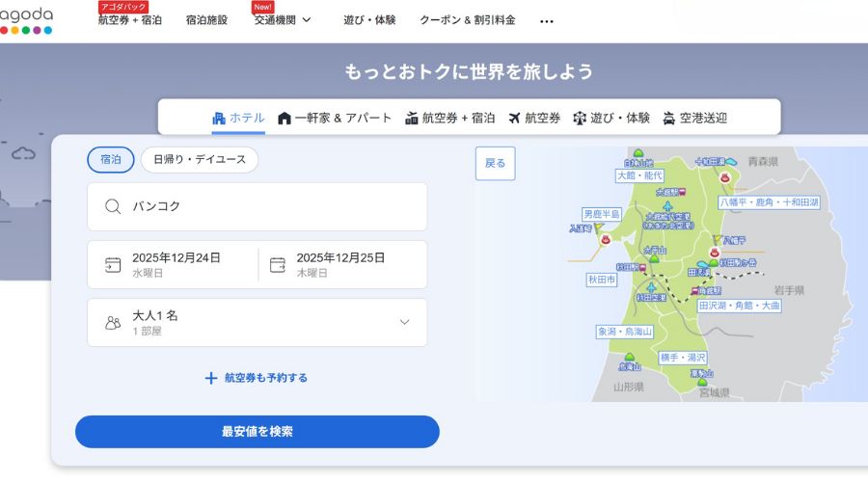Click the 角館駅 train icon

pyautogui.click(x=694, y=290)
